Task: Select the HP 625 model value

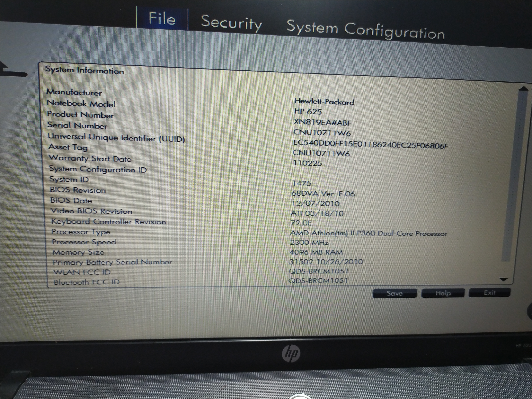Action: click(x=308, y=112)
